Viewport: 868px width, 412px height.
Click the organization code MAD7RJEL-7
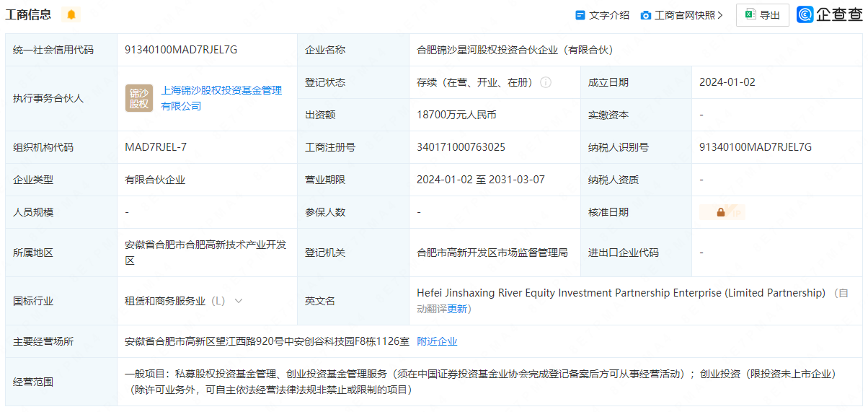tap(156, 147)
